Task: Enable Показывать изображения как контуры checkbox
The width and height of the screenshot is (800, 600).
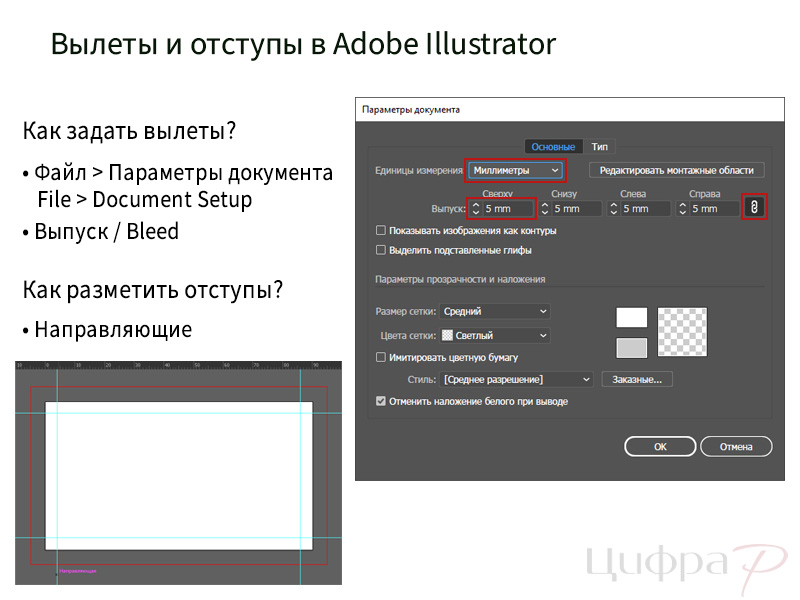Action: 381,231
